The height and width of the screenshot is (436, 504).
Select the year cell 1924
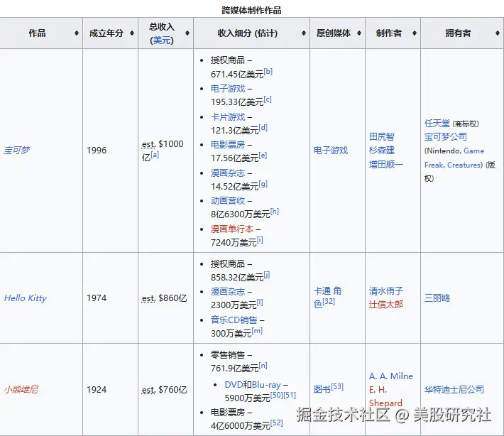97,390
